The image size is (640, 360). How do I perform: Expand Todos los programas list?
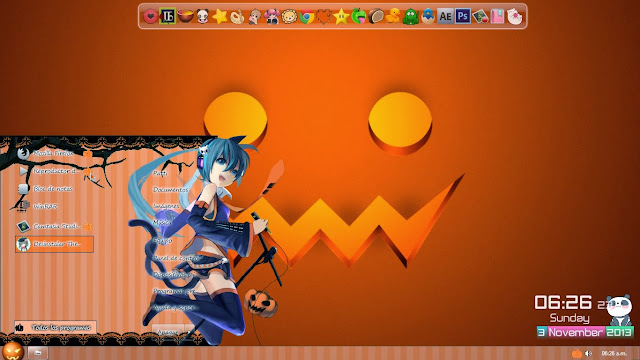[56, 327]
